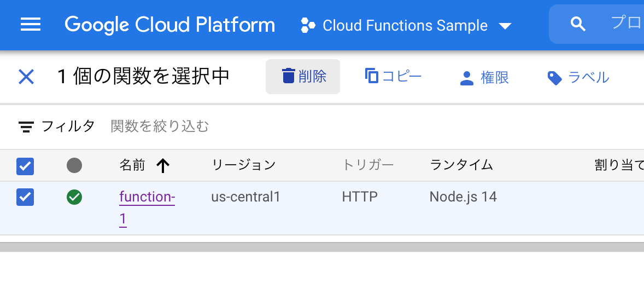Click the フィルタ label
This screenshot has width=644, height=288.
tap(68, 126)
